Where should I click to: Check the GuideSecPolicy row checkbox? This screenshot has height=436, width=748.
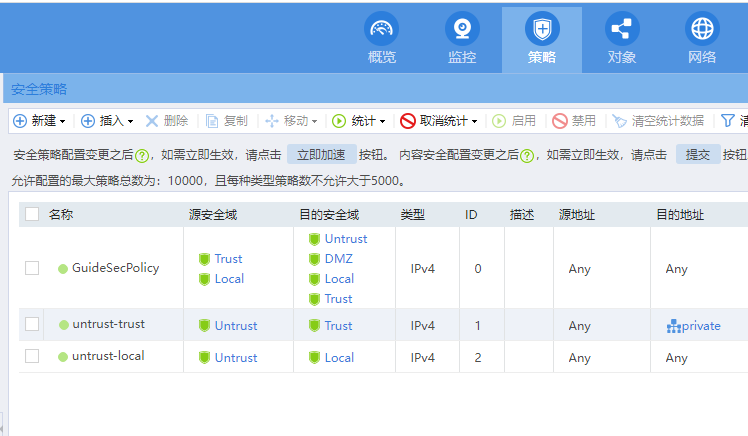pyautogui.click(x=32, y=268)
